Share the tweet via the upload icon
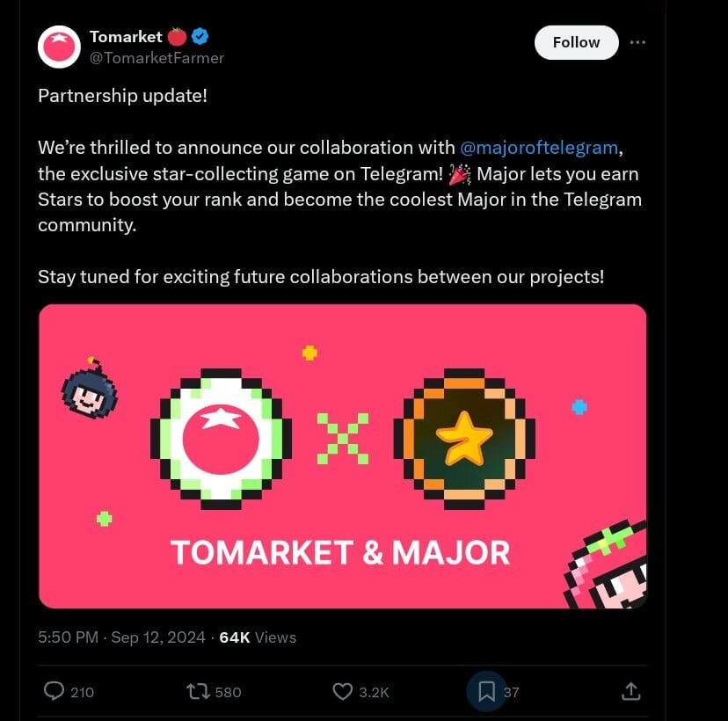This screenshot has width=728, height=721. [x=630, y=692]
